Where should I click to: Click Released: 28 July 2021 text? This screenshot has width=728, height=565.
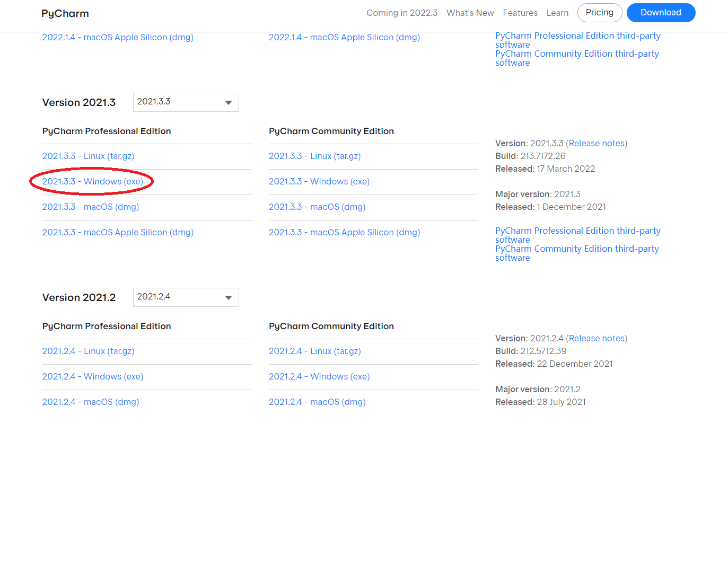(x=540, y=402)
